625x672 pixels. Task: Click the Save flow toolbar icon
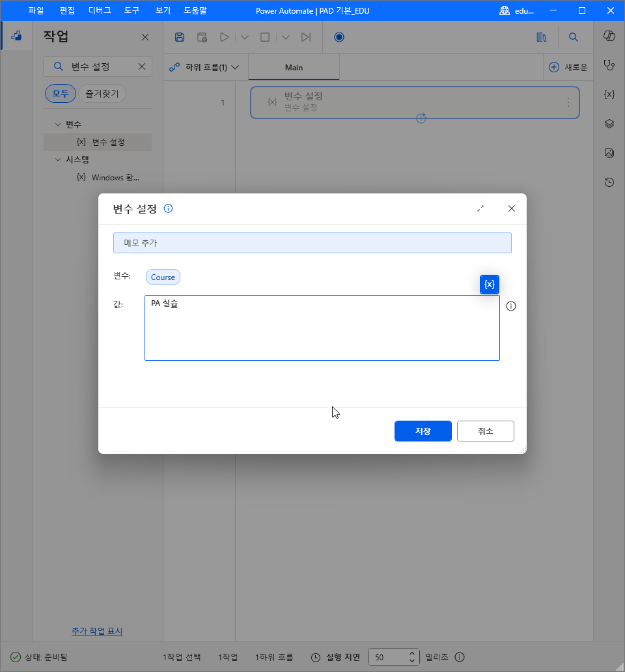pos(180,37)
